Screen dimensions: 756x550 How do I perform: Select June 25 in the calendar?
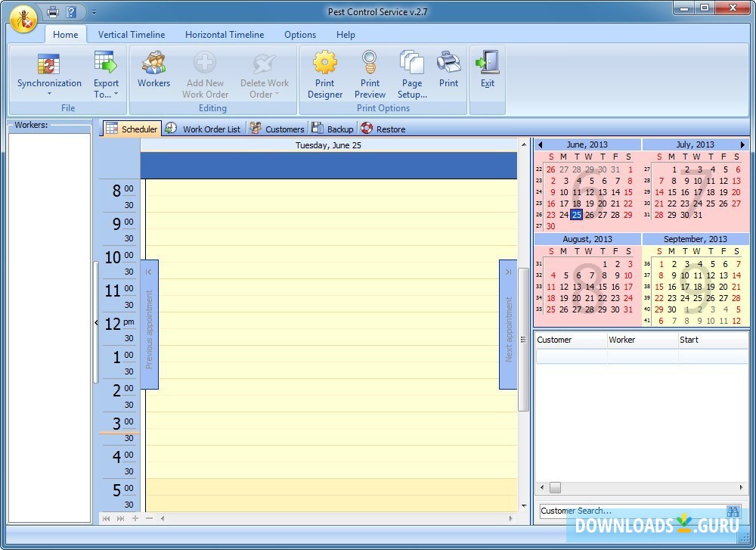tap(577, 215)
